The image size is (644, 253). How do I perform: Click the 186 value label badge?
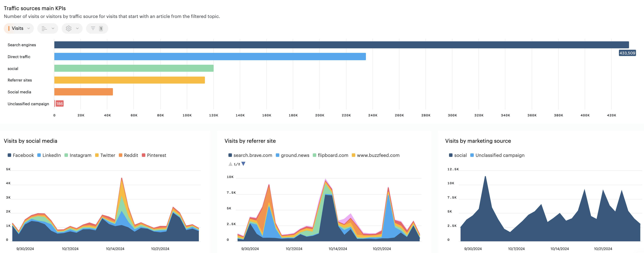tap(59, 104)
